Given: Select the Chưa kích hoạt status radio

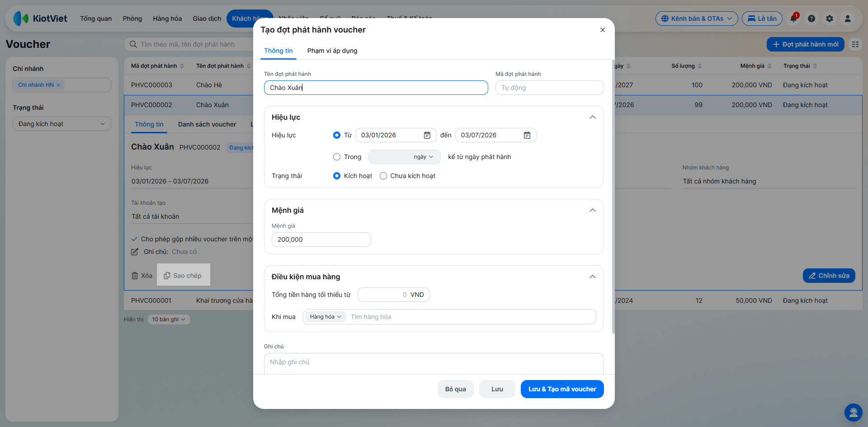Looking at the screenshot, I should 383,176.
